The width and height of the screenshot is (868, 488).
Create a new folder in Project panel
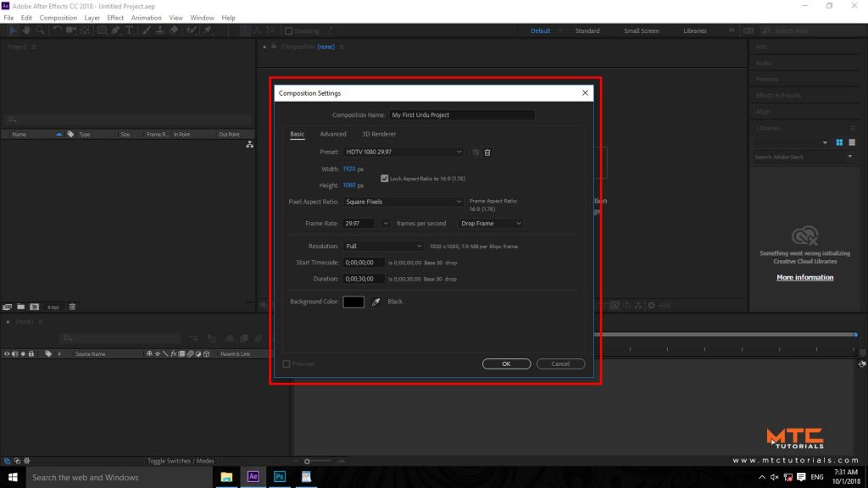20,307
